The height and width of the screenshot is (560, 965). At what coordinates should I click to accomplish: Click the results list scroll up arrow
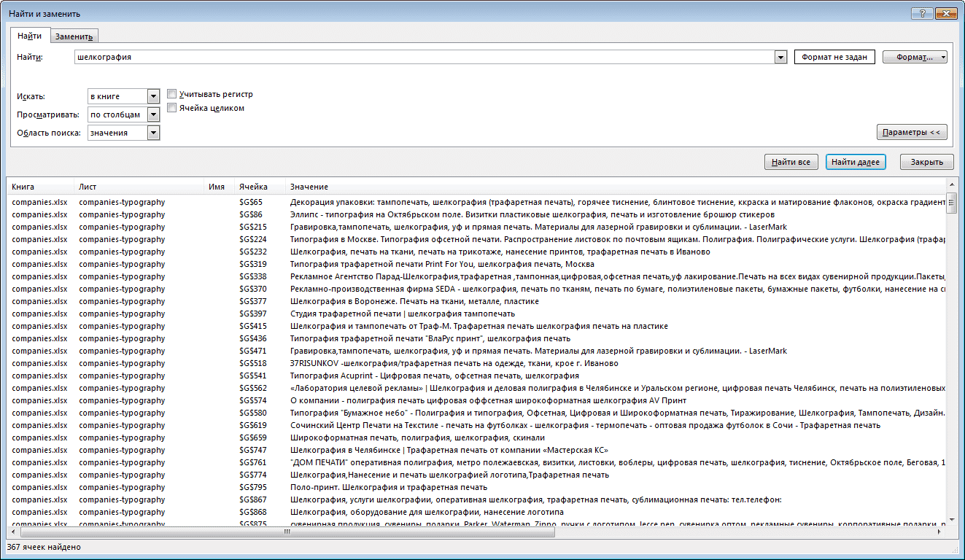[x=952, y=186]
